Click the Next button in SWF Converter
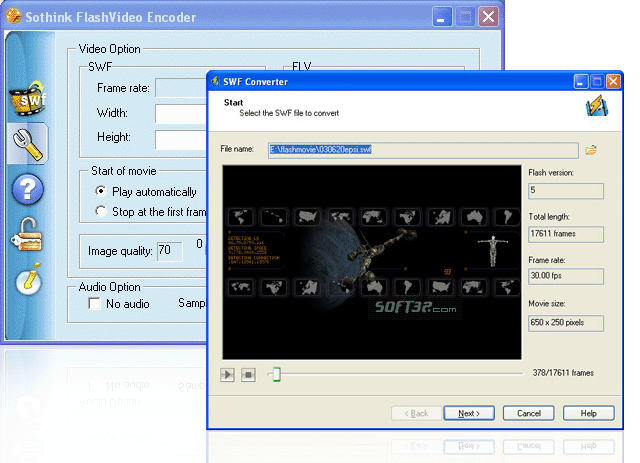This screenshot has height=463, width=640. (x=469, y=413)
